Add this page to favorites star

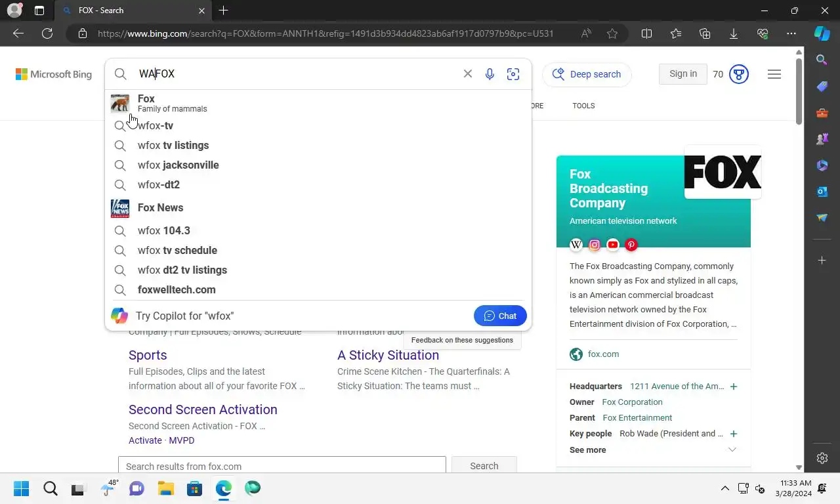pyautogui.click(x=612, y=33)
